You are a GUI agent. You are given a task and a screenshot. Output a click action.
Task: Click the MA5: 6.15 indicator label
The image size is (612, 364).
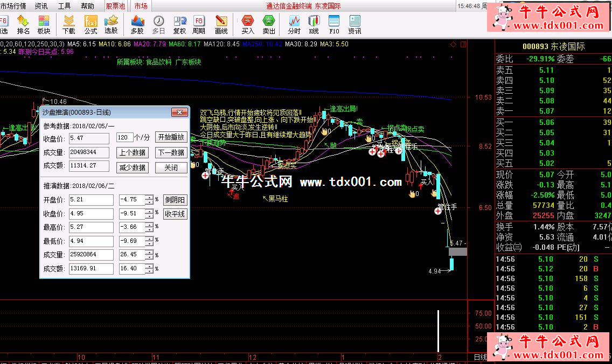click(x=81, y=44)
